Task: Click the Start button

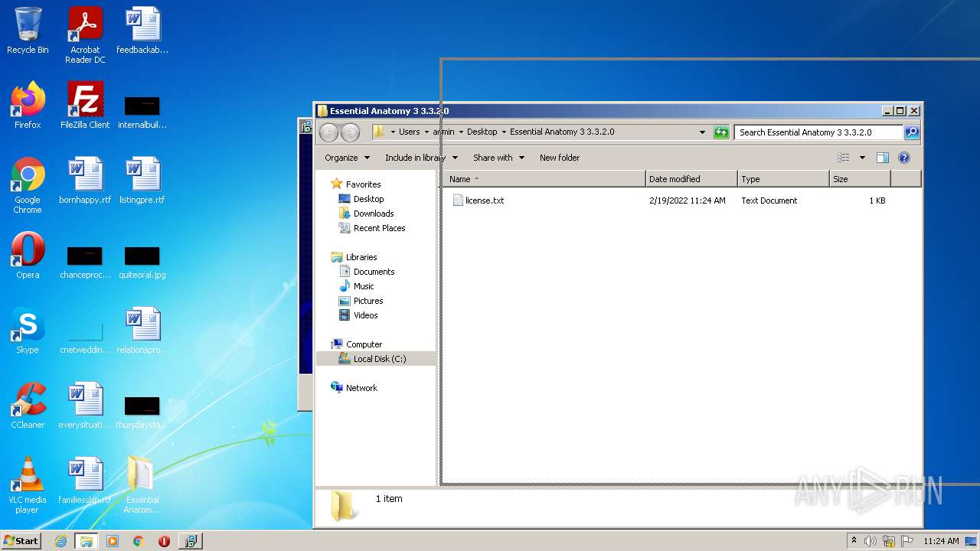Action: [x=21, y=541]
